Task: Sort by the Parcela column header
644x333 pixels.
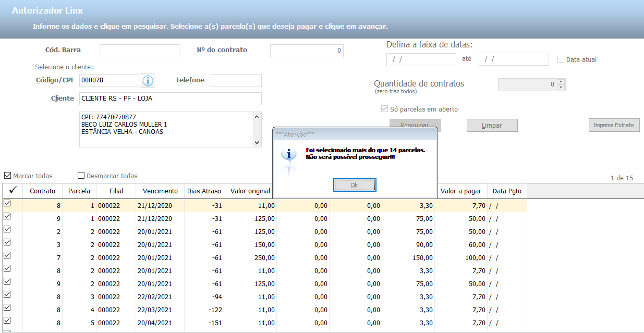Action: coord(79,191)
